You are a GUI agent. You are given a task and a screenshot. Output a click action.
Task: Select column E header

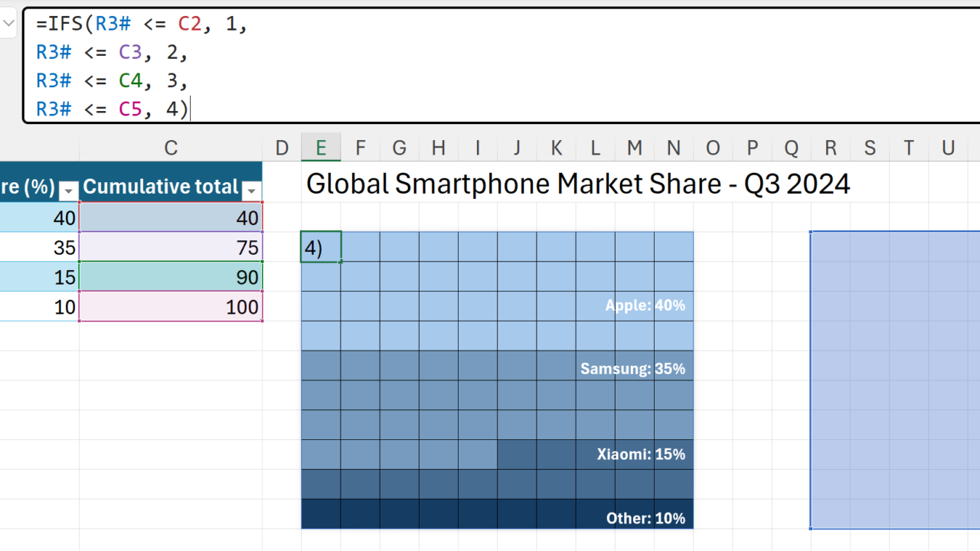click(321, 148)
